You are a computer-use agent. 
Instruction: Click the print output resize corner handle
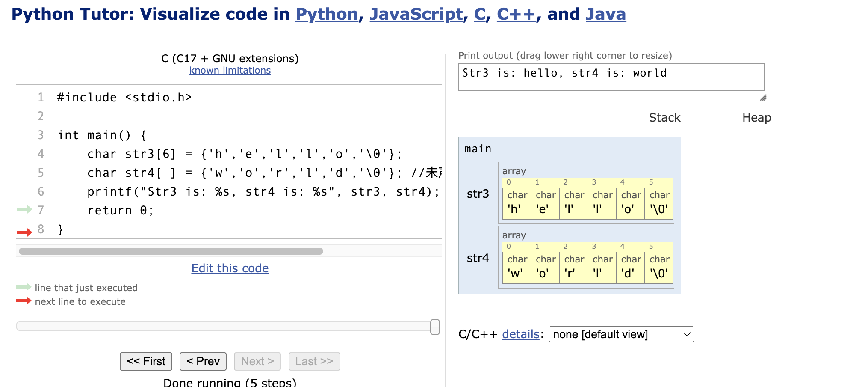pos(763,98)
